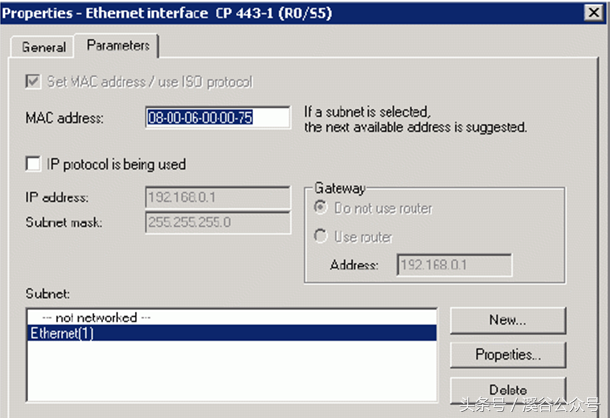Click the Gateway router Address field

pyautogui.click(x=453, y=265)
